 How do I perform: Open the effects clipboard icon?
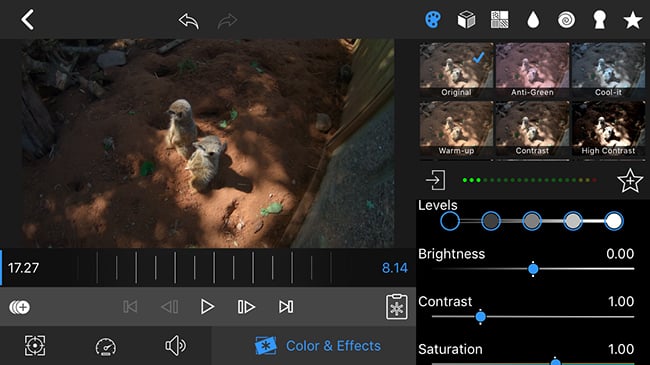click(397, 307)
